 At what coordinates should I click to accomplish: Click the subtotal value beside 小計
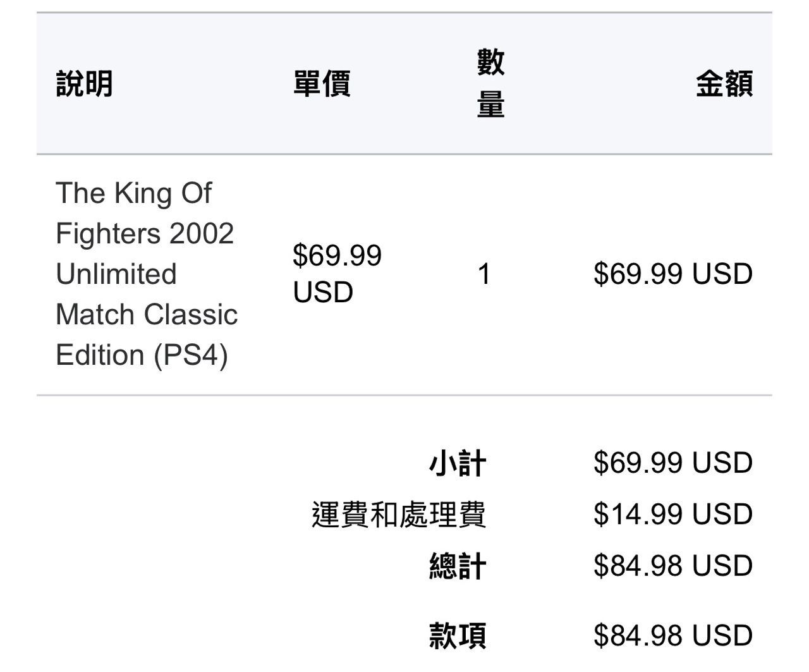point(673,463)
